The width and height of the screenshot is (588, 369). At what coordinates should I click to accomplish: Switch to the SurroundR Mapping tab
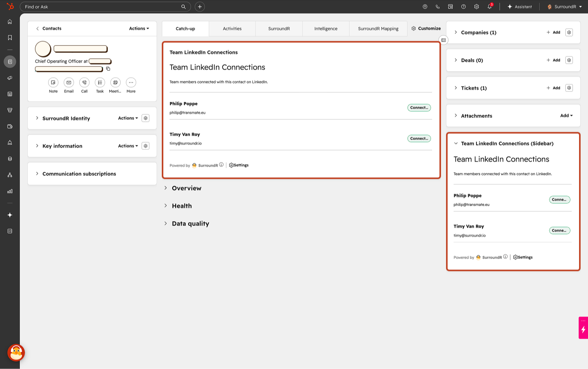click(x=378, y=29)
